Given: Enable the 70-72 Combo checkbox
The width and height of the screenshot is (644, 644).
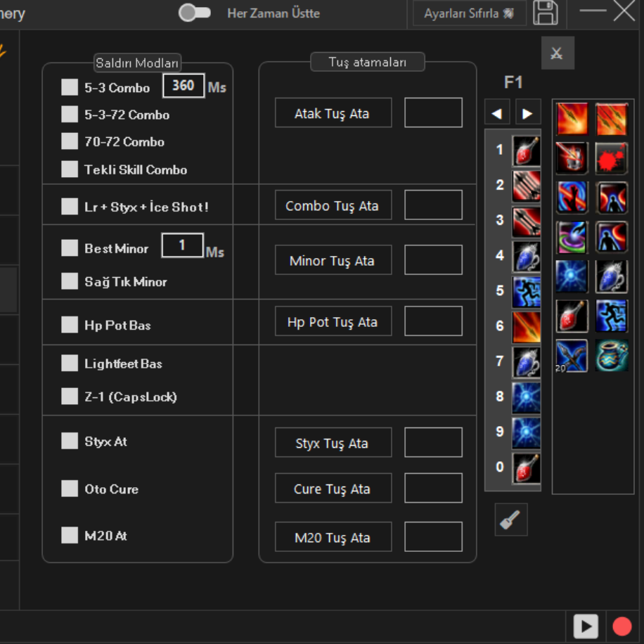Looking at the screenshot, I should click(70, 141).
